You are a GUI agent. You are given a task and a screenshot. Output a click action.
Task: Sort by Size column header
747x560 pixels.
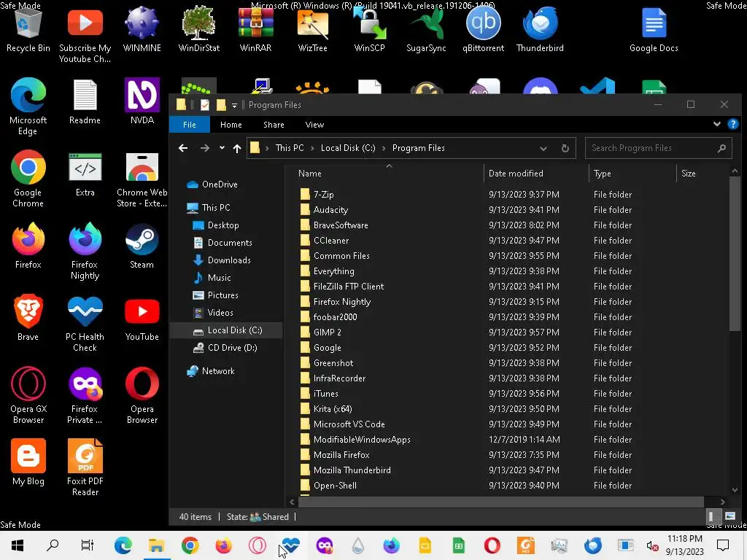click(703, 174)
